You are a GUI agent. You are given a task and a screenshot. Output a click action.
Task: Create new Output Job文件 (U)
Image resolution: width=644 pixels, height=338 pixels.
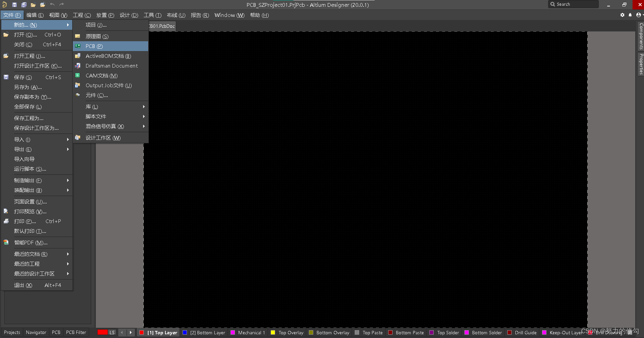point(111,85)
